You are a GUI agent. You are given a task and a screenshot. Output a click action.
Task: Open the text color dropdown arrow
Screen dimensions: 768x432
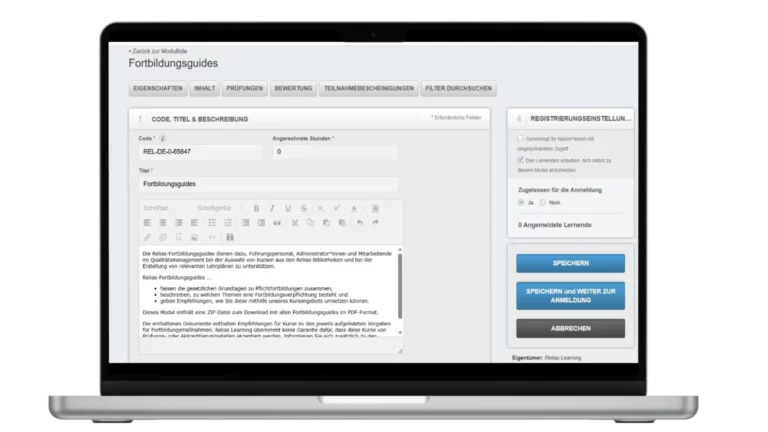tap(364, 209)
